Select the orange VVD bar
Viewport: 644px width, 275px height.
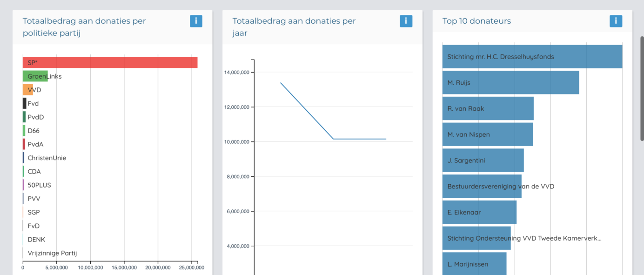tap(28, 90)
